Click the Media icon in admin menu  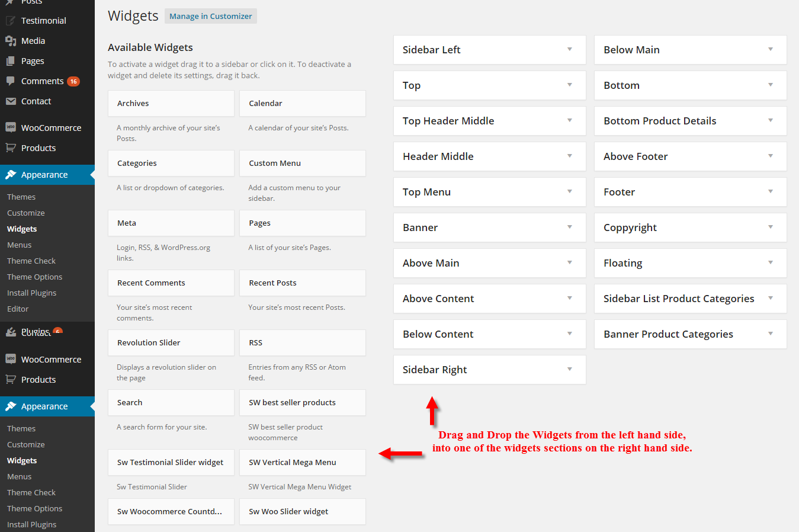10,41
